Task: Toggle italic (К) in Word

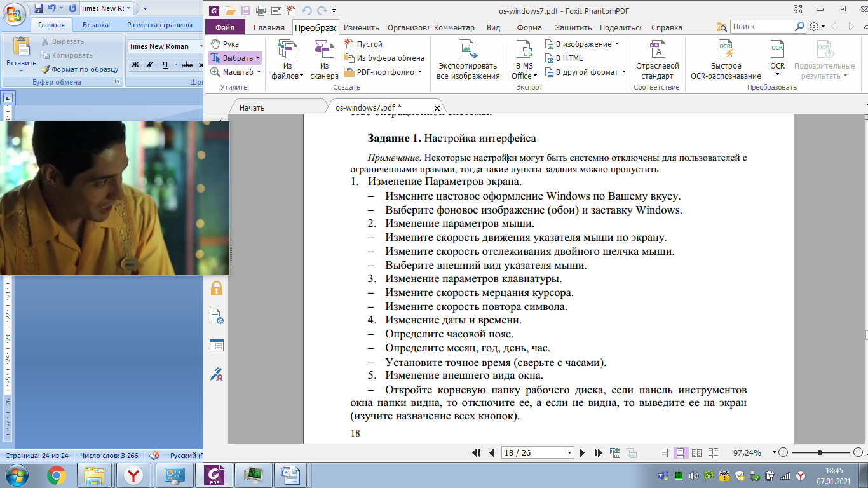Action: [x=150, y=65]
